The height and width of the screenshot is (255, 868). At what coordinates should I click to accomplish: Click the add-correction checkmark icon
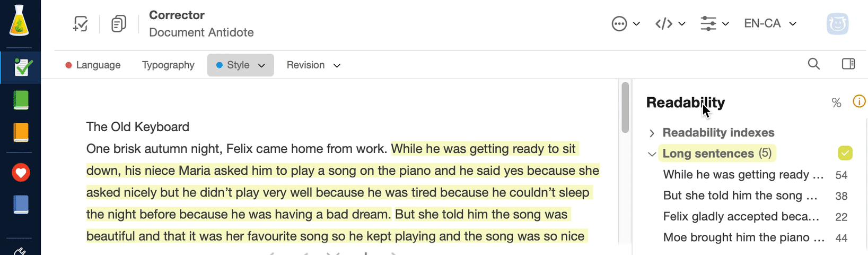coord(81,24)
